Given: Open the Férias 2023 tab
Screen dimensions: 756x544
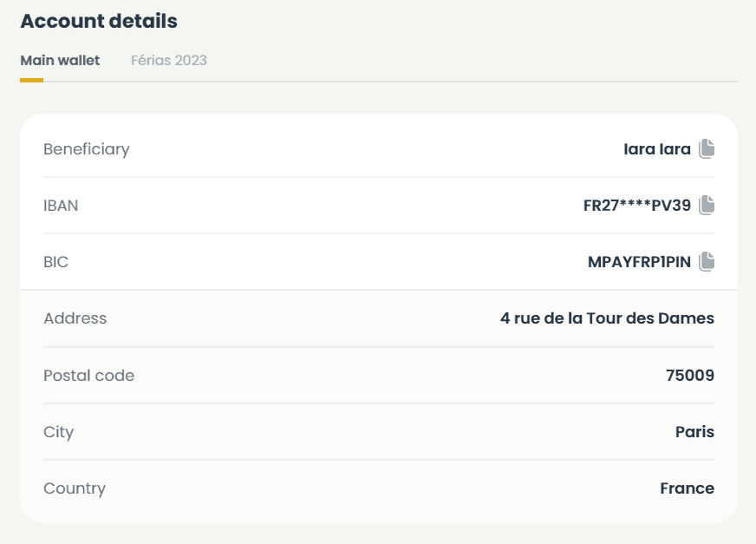Looking at the screenshot, I should click(x=169, y=61).
